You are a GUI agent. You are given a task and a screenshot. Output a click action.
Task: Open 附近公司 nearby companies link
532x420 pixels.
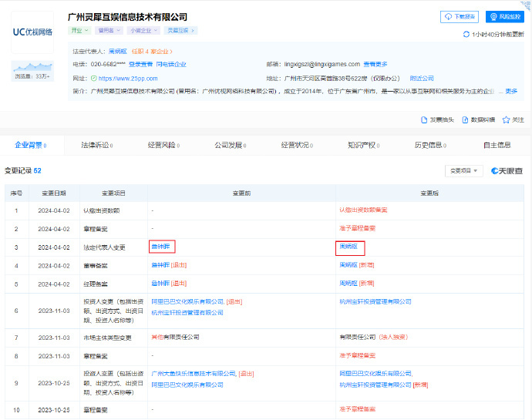coord(422,79)
